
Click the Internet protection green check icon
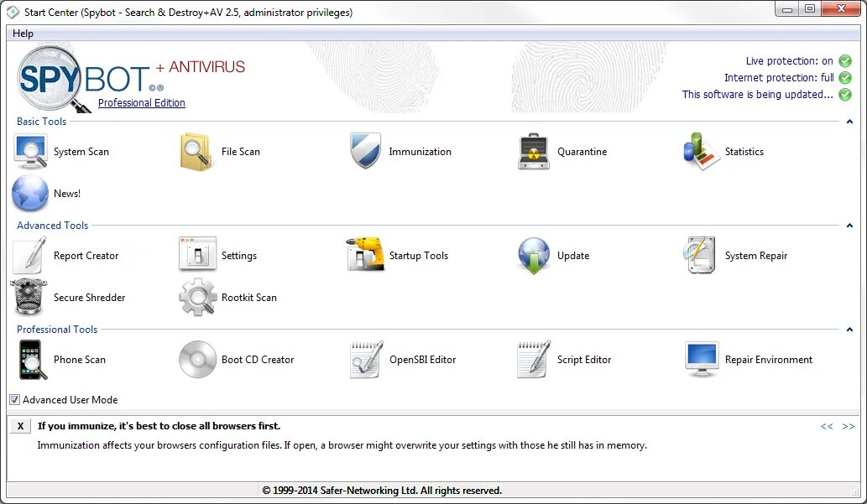click(x=845, y=77)
